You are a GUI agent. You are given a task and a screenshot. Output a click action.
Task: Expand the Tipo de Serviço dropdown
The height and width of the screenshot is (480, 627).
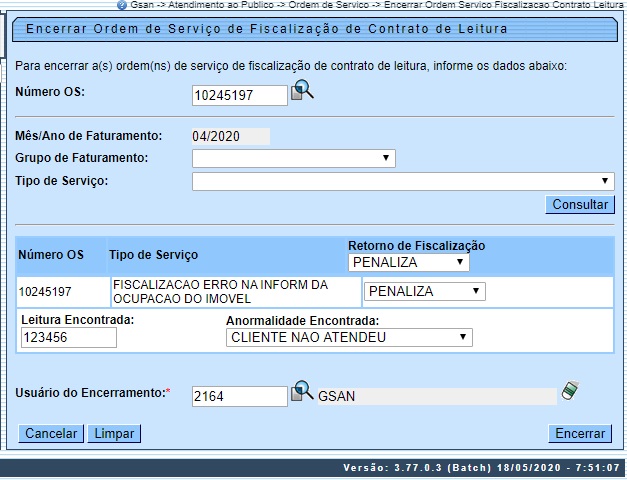click(x=402, y=181)
